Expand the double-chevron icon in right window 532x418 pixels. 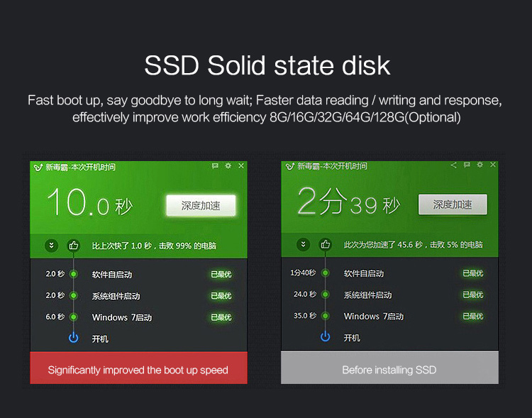tap(303, 245)
